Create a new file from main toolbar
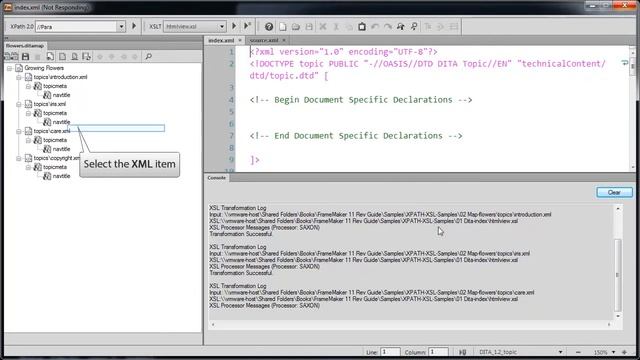640x360 pixels. pos(282,27)
